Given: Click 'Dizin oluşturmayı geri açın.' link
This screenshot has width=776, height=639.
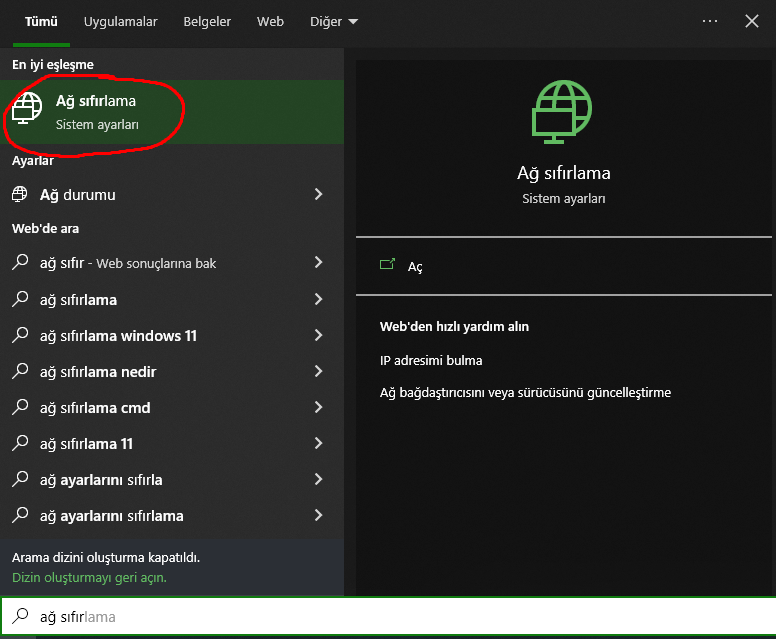Looking at the screenshot, I should pos(90,578).
